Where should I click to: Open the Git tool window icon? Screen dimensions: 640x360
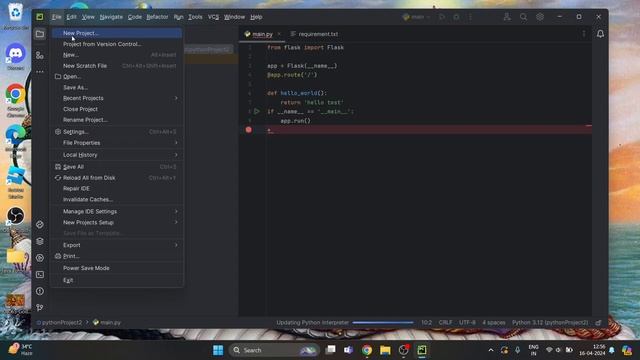coord(40,308)
